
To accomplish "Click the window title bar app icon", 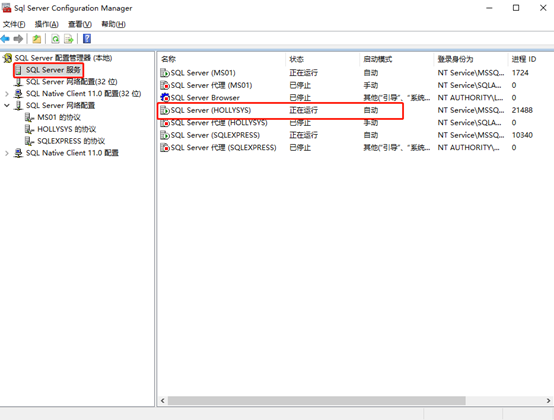I will [x=6, y=8].
